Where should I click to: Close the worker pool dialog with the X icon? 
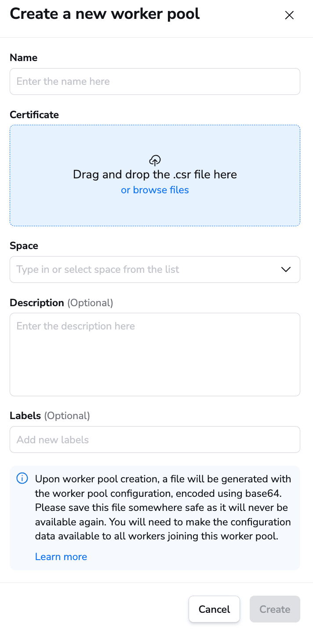[289, 15]
